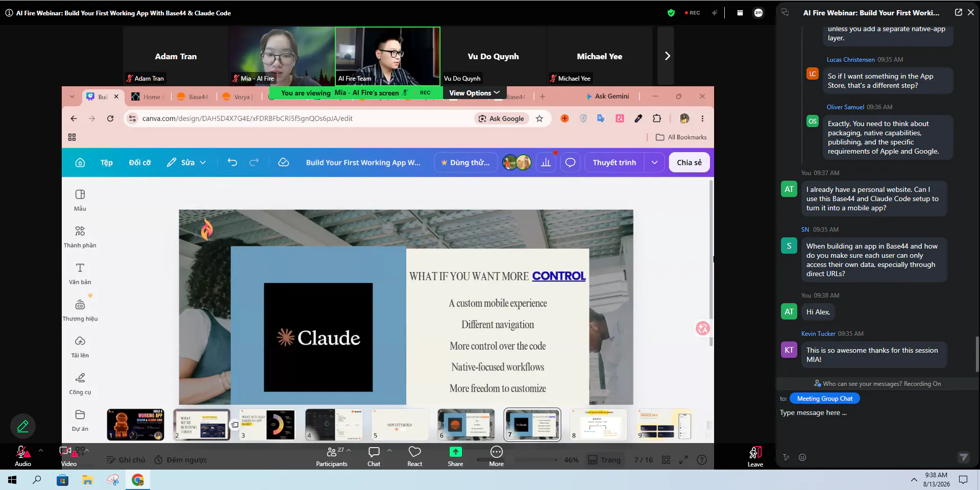
Task: Open Canva insights chart icon
Action: click(x=546, y=162)
